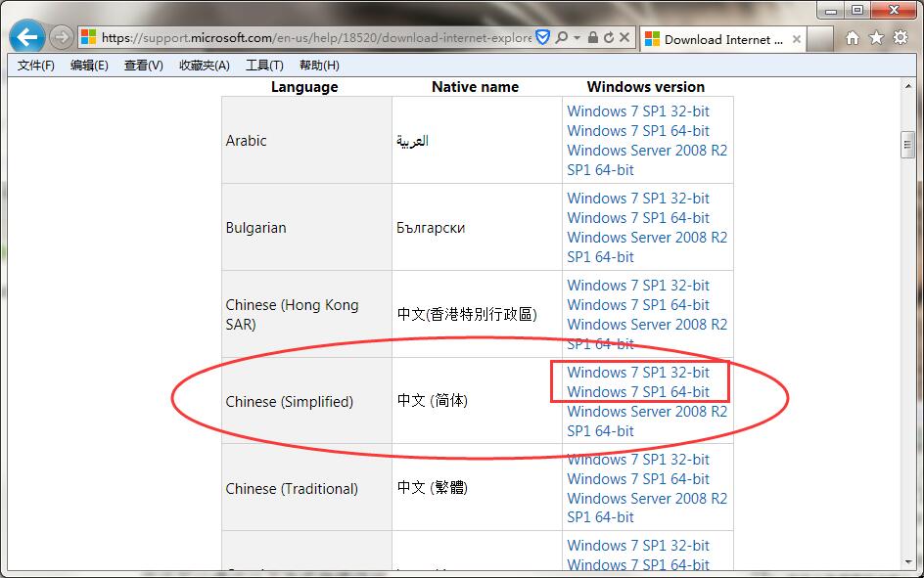Click the 中文 (简体) native name cell
The height and width of the screenshot is (578, 924).
tap(477, 401)
